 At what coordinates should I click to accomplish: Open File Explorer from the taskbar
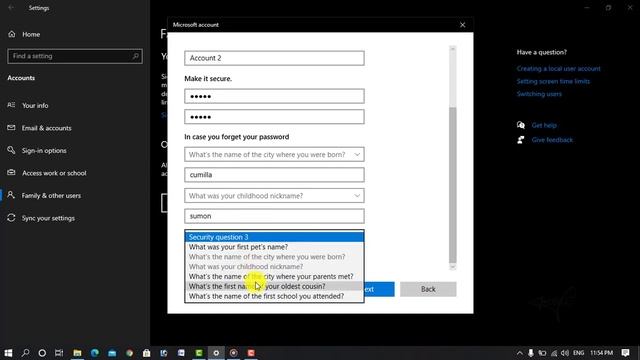(x=77, y=353)
